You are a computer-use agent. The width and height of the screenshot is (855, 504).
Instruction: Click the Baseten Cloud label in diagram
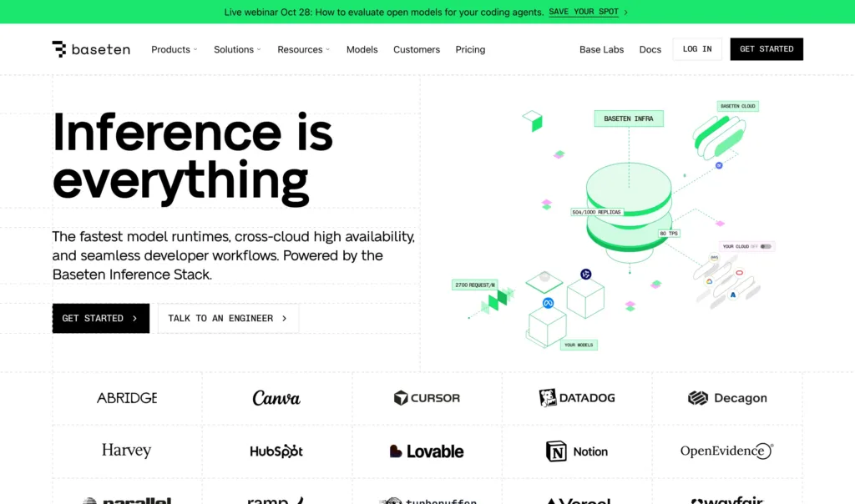coord(738,106)
